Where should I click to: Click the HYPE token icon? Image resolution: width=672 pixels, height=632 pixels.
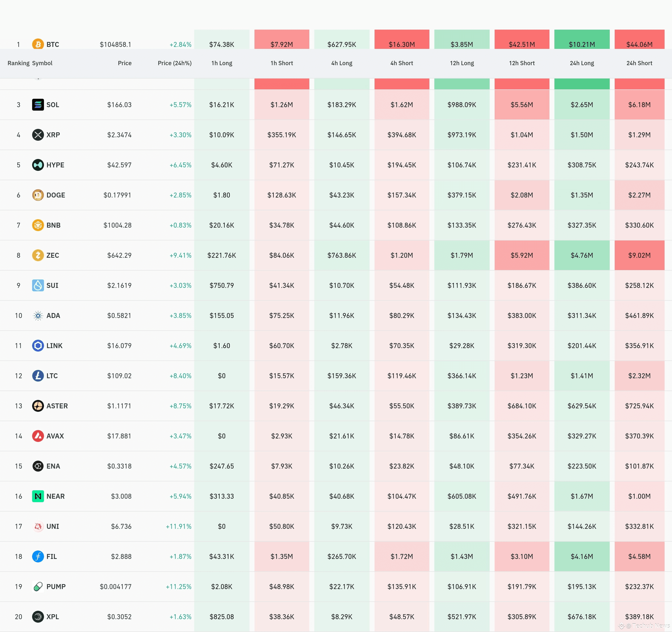tap(38, 165)
